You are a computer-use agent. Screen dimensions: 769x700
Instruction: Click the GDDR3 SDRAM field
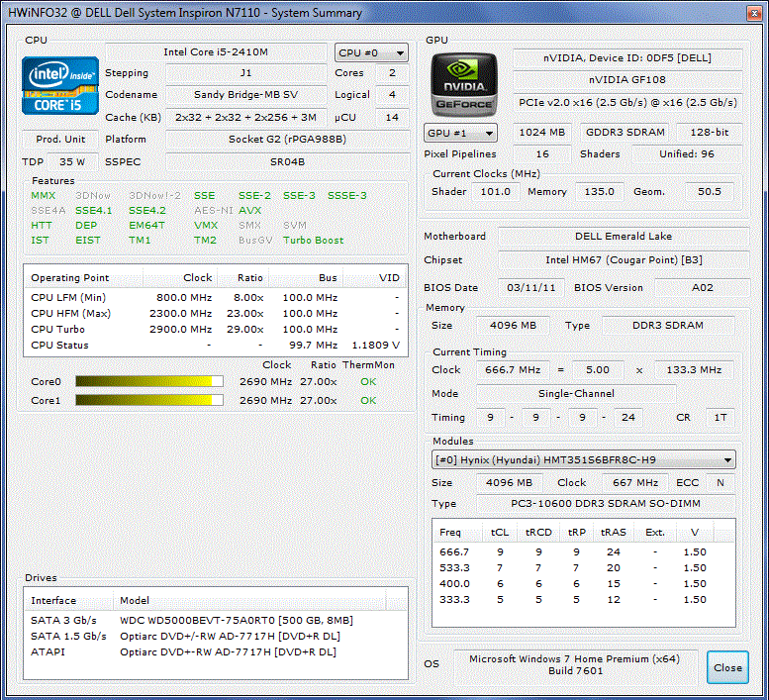click(x=625, y=133)
